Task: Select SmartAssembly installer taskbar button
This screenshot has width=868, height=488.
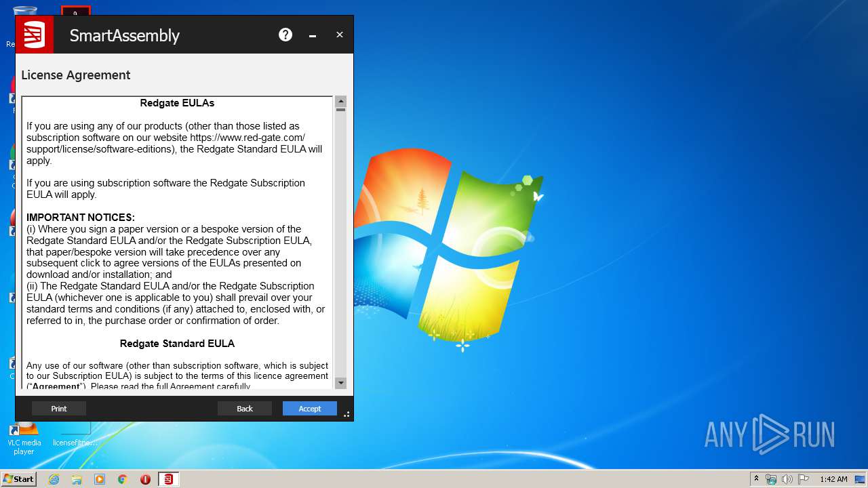Action: tap(168, 479)
